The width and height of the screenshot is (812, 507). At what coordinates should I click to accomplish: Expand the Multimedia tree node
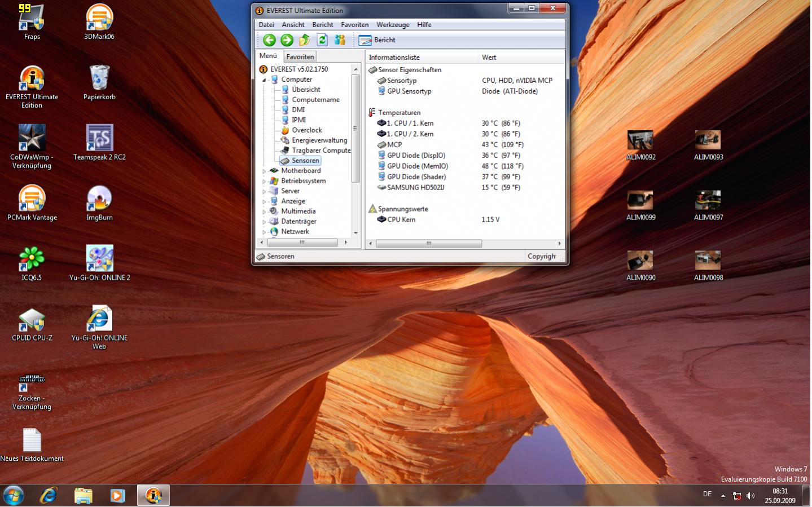coord(264,211)
